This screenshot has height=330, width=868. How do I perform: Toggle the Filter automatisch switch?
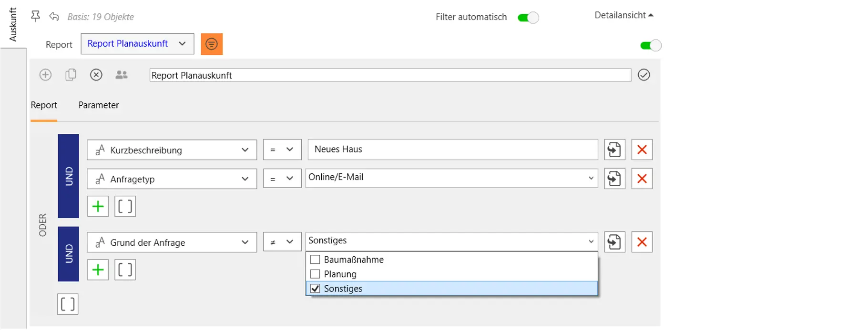tap(528, 18)
